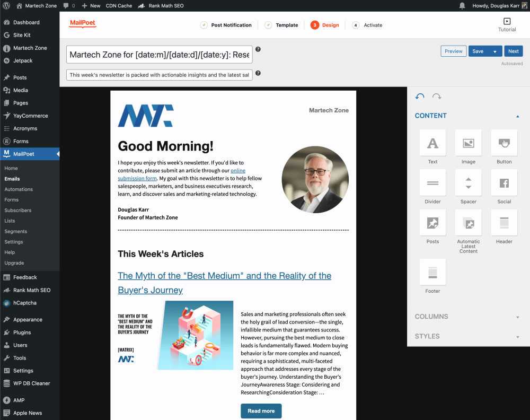Click CDN Cache in admin bar

coord(119,5)
